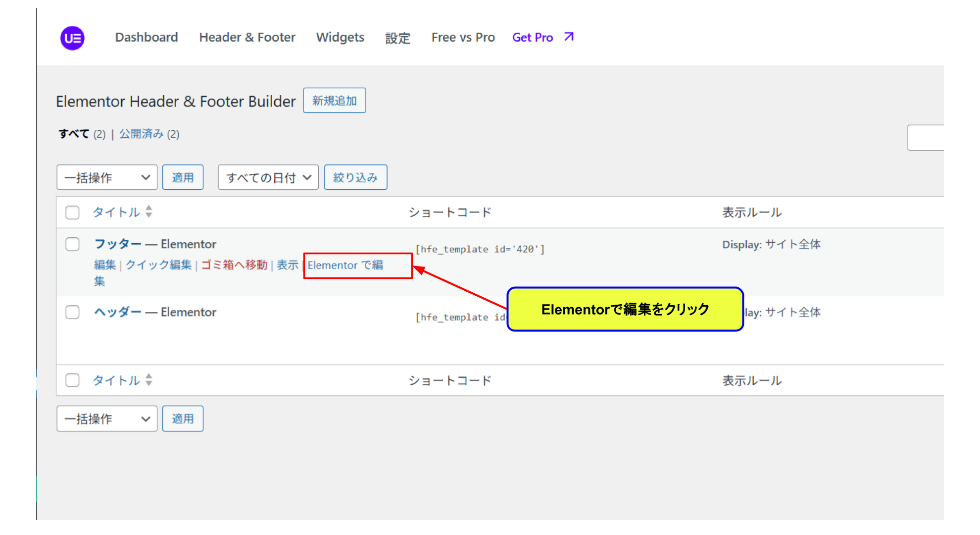Filter list by 公開済み
Image resolution: width=980 pixels, height=535 pixels.
[x=142, y=134]
